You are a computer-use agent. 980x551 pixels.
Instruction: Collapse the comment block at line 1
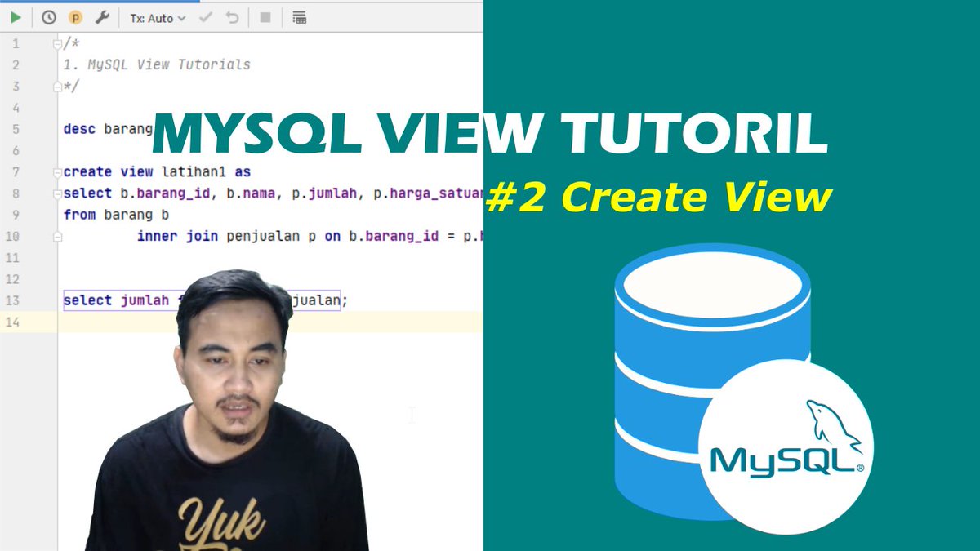(x=57, y=43)
